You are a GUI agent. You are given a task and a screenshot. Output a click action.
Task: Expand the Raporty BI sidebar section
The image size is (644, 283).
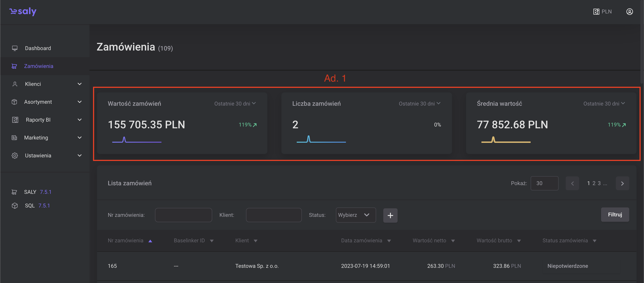coord(80,120)
